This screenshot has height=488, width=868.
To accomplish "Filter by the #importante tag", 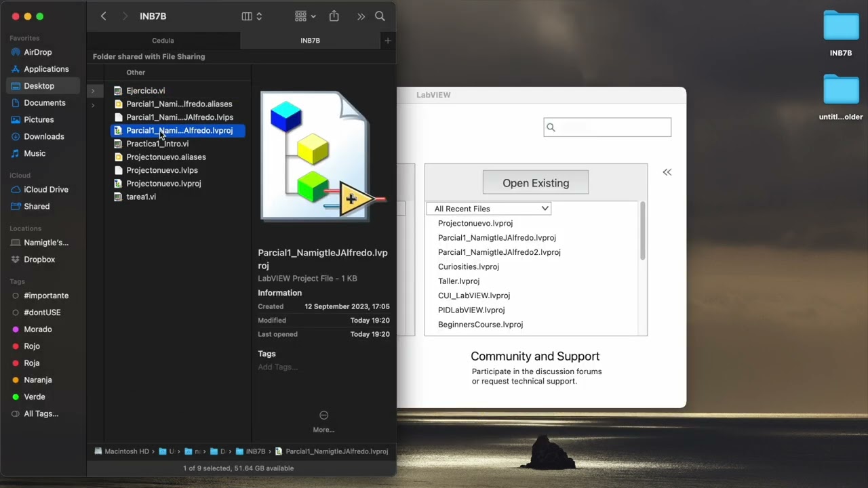I will pyautogui.click(x=45, y=296).
